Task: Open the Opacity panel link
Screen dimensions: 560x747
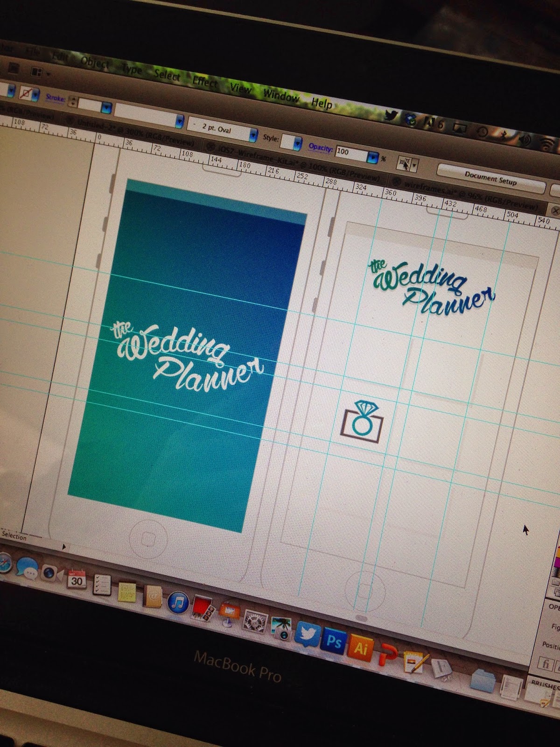Action: (x=321, y=147)
